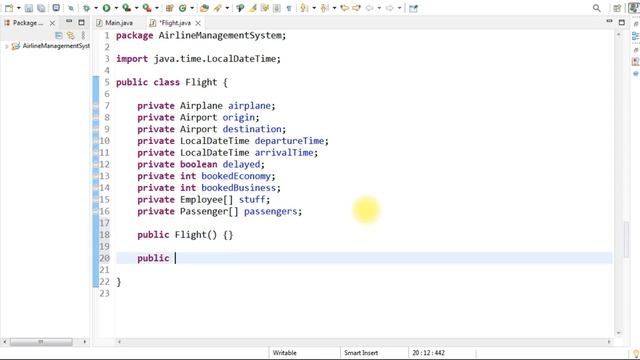Toggle Link with Editor in Package Explorer
The image size is (640, 360).
click(x=71, y=36)
